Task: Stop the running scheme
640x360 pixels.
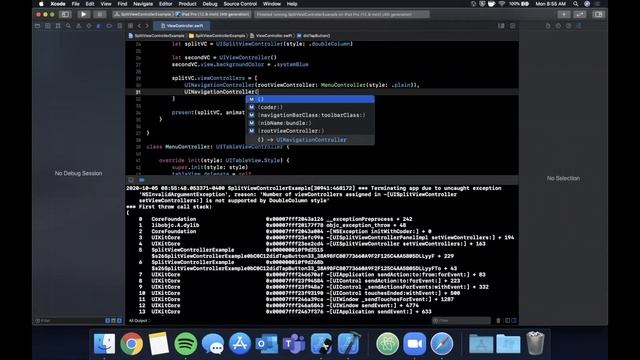Action: (100, 14)
